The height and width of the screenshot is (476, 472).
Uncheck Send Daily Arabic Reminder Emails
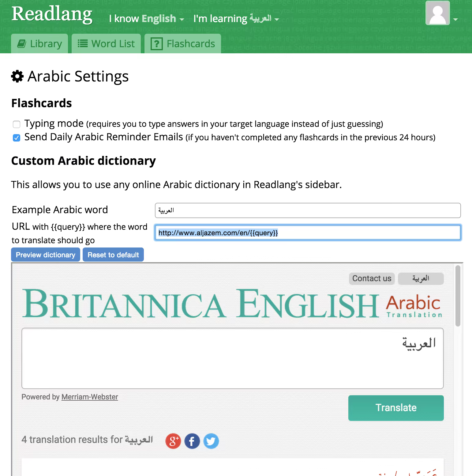click(17, 138)
